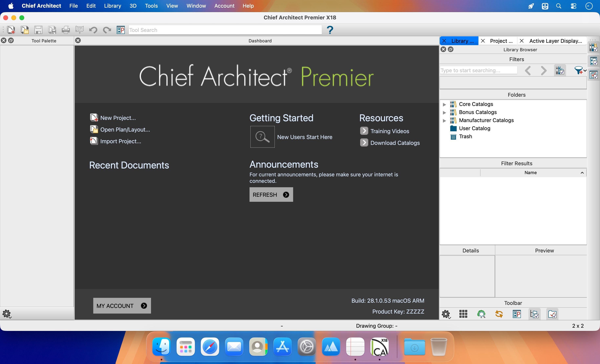Open Safari from the Dock
Screen dimensions: 600x364
pyautogui.click(x=210, y=346)
